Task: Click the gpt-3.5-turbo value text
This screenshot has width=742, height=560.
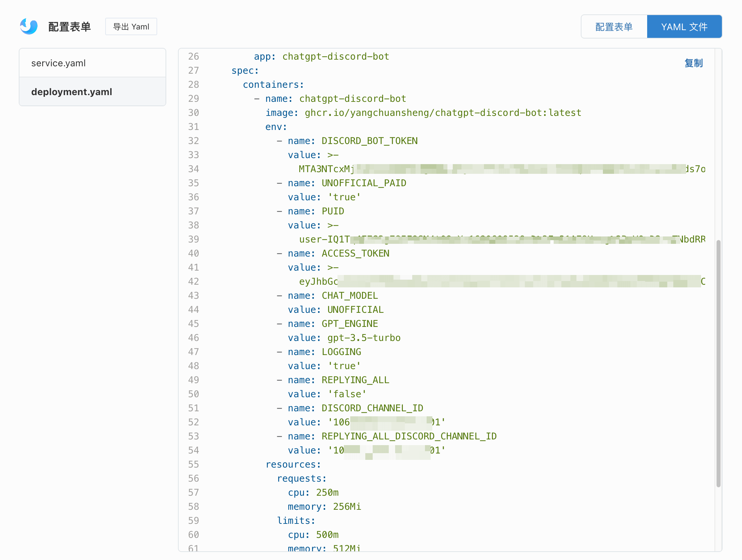Action: 364,338
